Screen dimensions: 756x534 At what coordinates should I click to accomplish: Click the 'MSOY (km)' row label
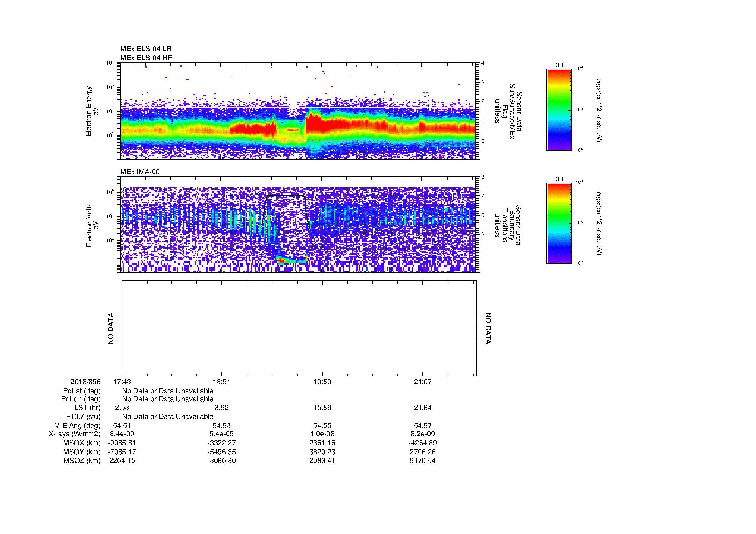pos(82,452)
